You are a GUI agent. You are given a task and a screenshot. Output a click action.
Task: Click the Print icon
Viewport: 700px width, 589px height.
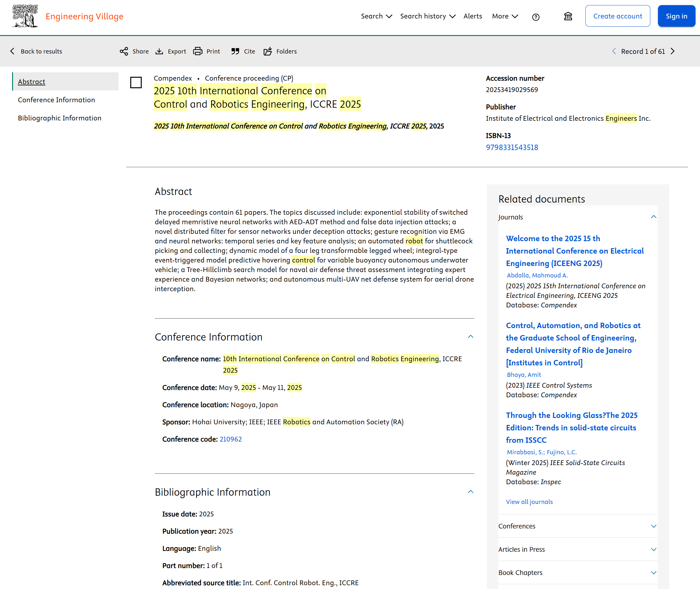[x=198, y=51]
